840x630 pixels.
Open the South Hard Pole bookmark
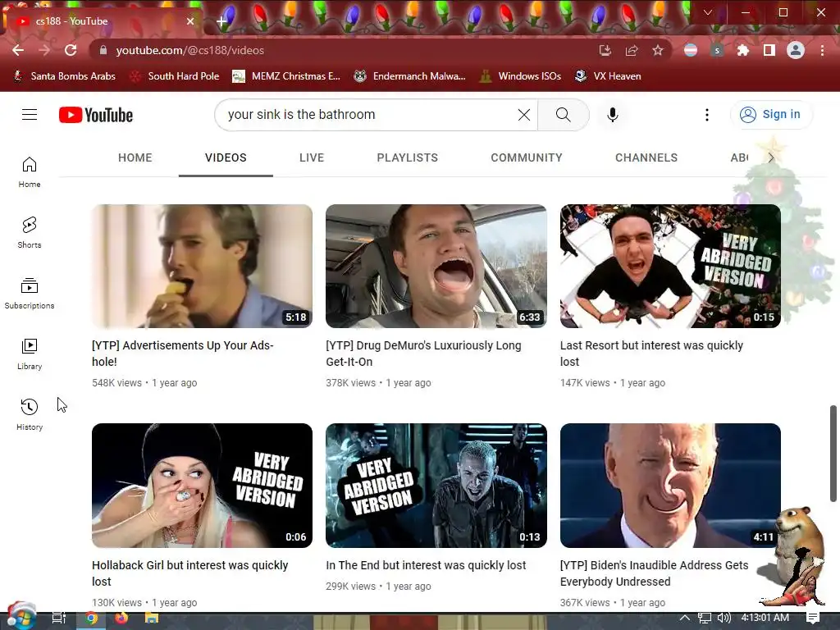click(x=175, y=76)
